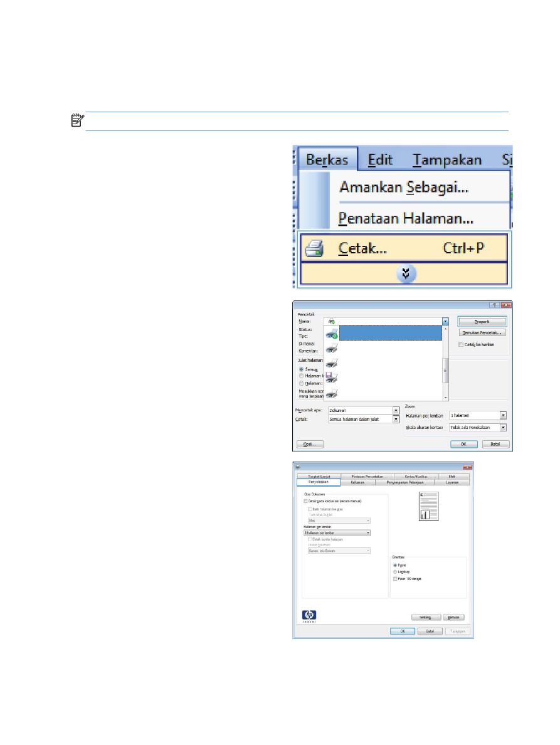Expand the menu with double-chevron arrow
Viewport: 560px width, 745px height.
tap(406, 273)
